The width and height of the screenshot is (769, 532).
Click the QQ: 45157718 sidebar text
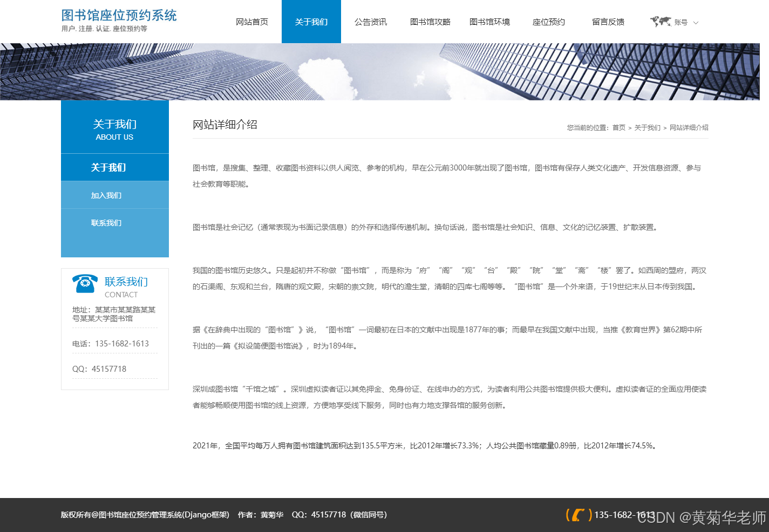99,369
